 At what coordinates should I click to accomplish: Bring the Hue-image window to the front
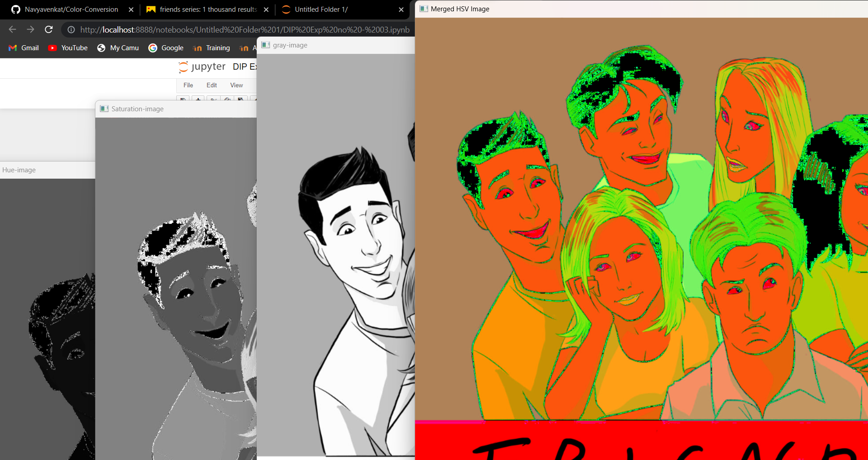coord(47,170)
